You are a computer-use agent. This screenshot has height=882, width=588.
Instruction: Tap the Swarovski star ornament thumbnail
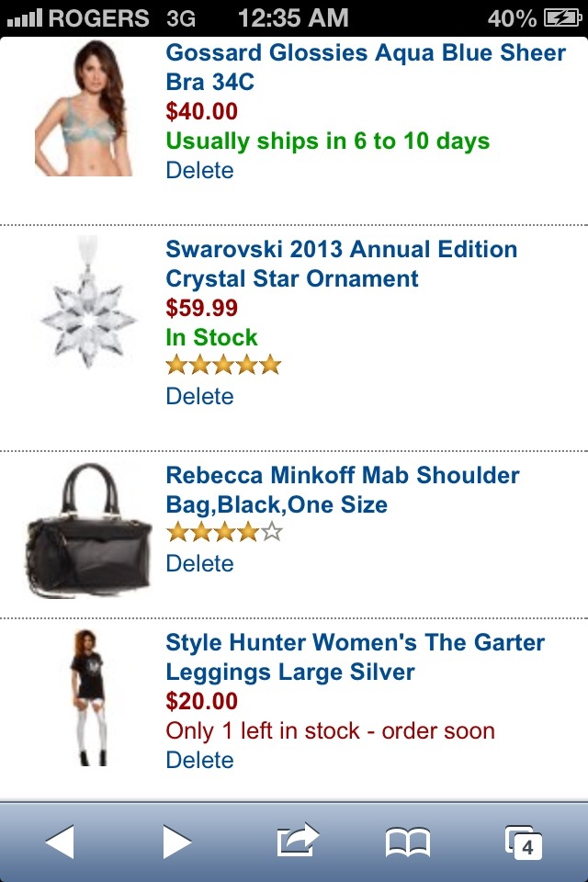coord(88,302)
